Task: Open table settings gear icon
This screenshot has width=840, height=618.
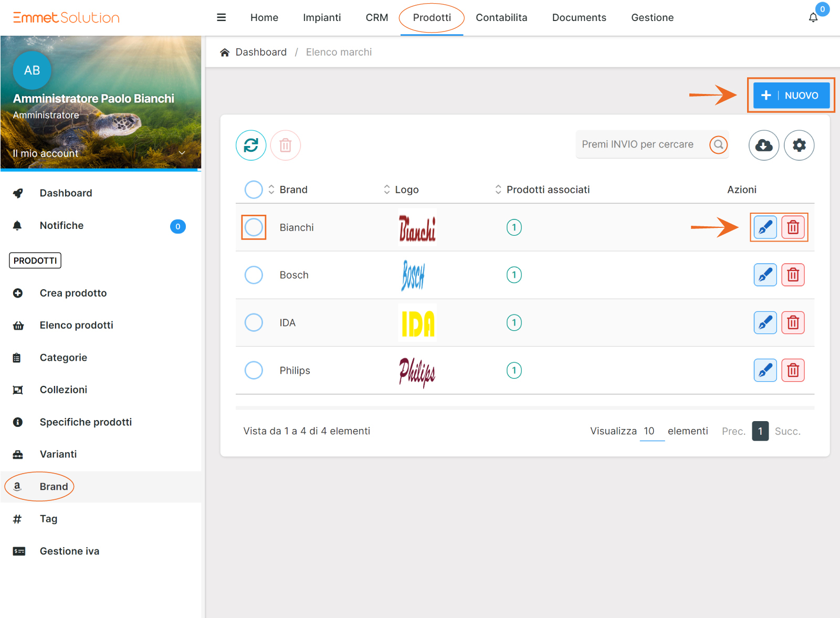Action: click(x=799, y=145)
